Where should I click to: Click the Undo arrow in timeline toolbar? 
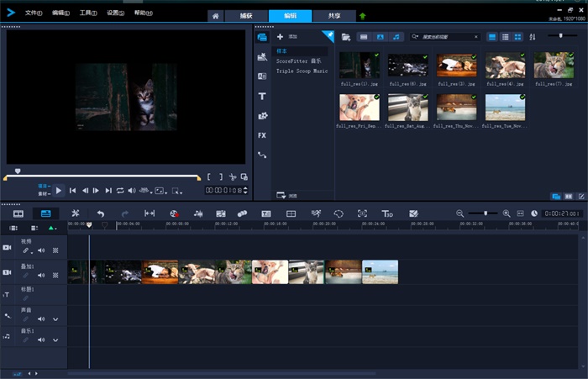100,214
